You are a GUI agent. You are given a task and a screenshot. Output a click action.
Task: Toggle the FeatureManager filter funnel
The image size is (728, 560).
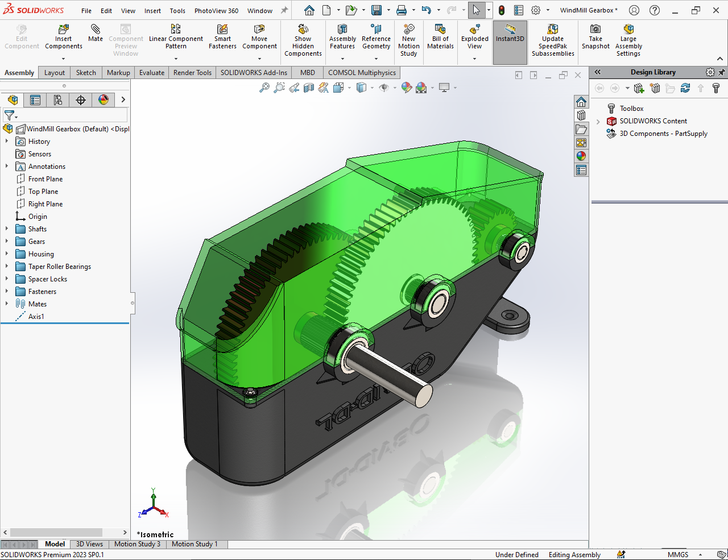pyautogui.click(x=9, y=115)
